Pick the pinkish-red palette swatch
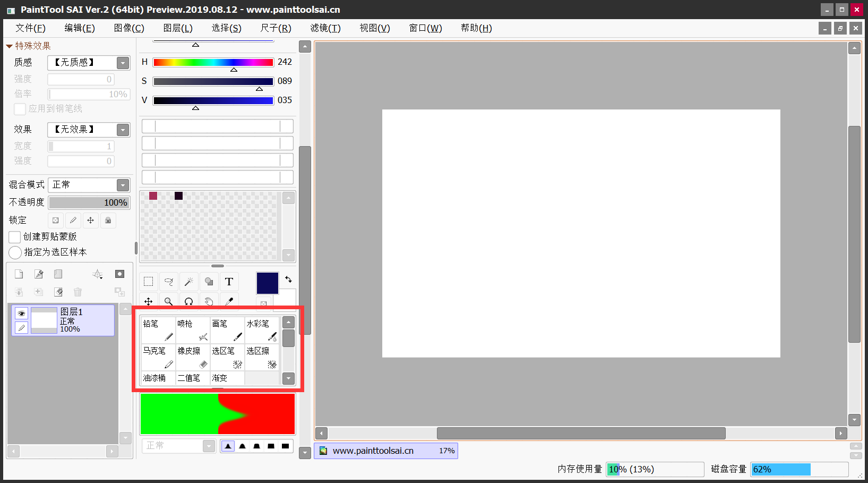This screenshot has width=868, height=483. [x=153, y=196]
